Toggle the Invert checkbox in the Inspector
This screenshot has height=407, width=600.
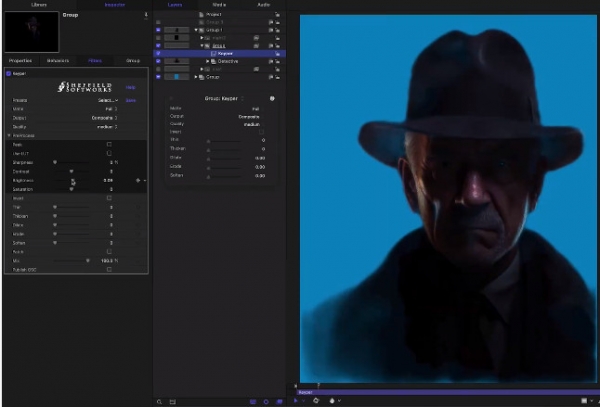pos(109,198)
